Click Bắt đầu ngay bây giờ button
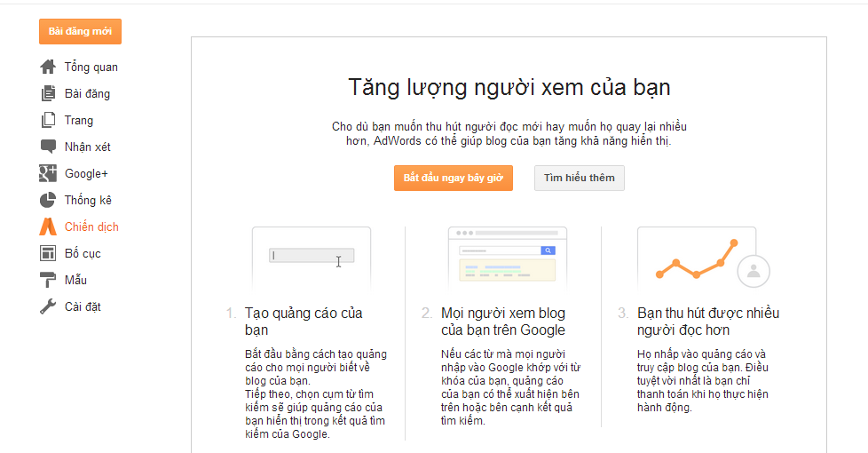The width and height of the screenshot is (868, 453). (x=454, y=178)
